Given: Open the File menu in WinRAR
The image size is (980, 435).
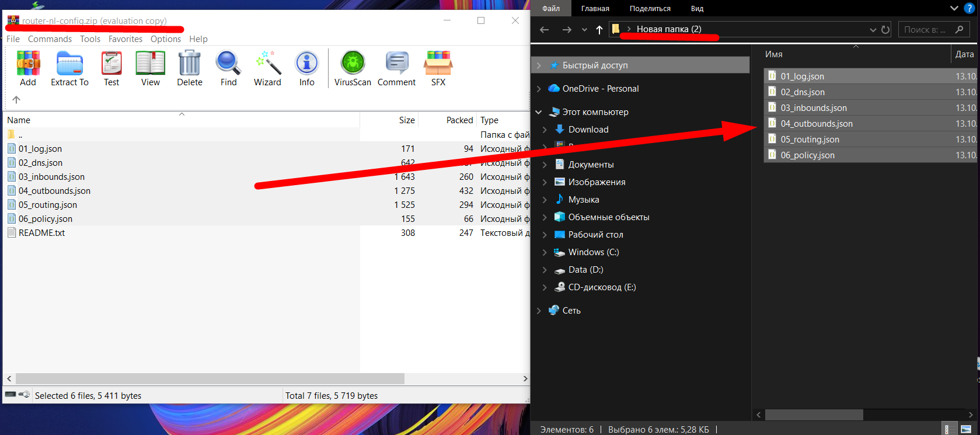Looking at the screenshot, I should point(13,39).
